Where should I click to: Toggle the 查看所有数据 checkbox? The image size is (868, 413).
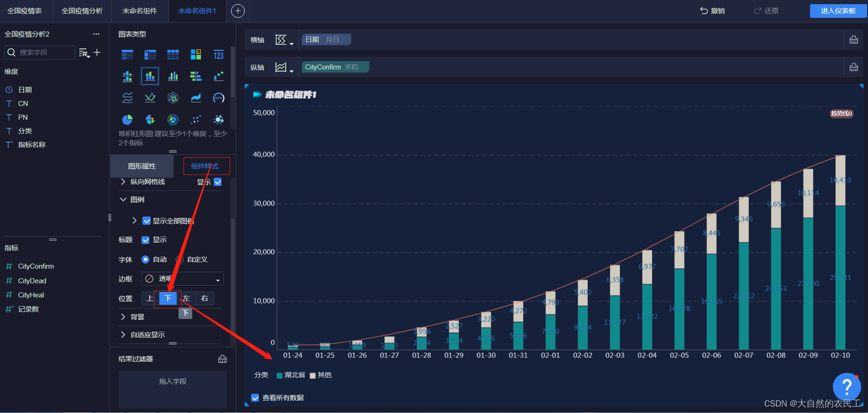point(255,398)
